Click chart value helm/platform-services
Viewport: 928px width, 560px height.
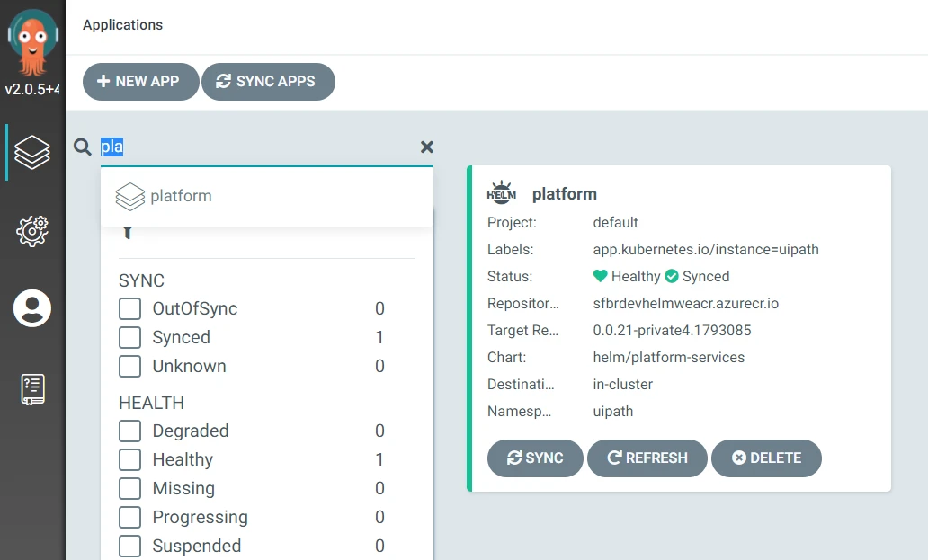click(x=669, y=357)
